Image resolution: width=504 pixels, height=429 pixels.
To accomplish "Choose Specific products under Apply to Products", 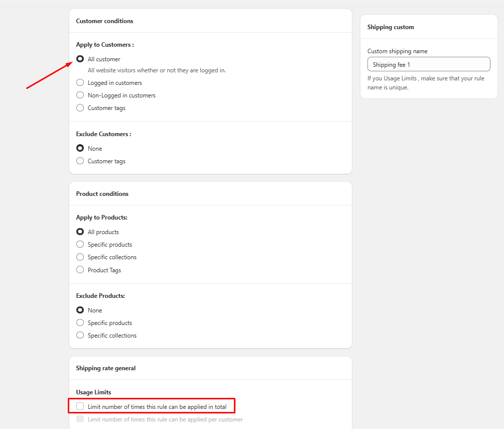I will click(x=80, y=245).
